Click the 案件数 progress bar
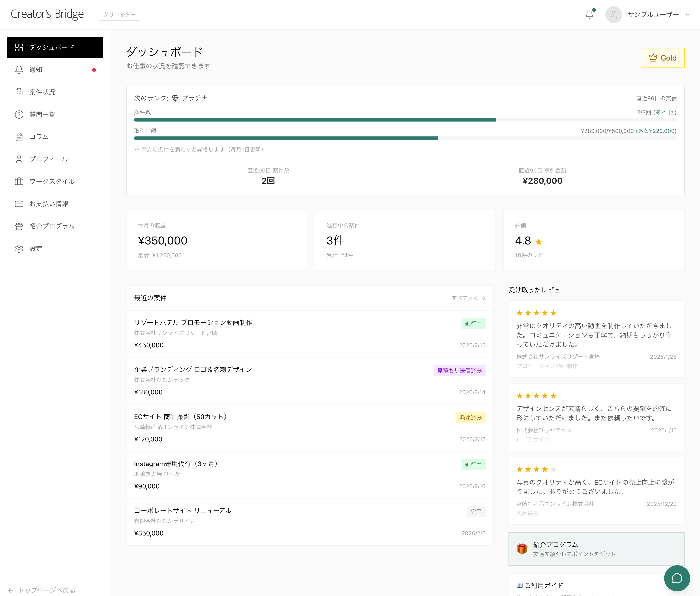The image size is (700, 596). (405, 120)
